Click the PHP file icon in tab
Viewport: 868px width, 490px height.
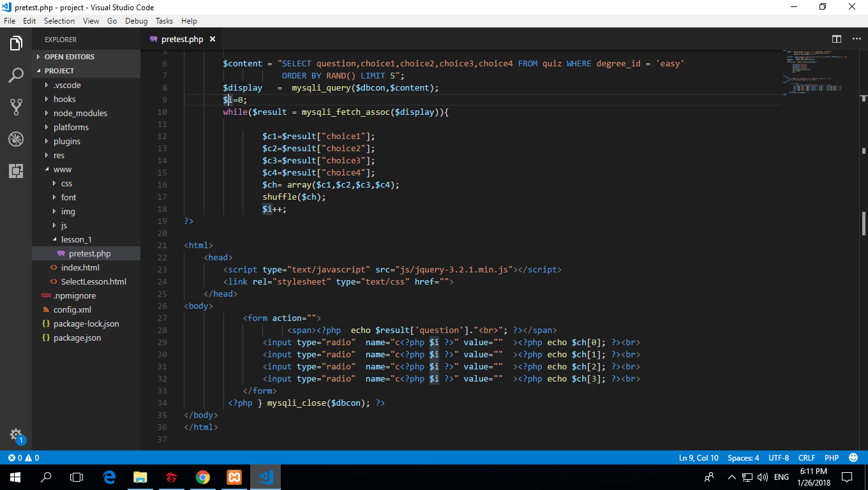[153, 39]
